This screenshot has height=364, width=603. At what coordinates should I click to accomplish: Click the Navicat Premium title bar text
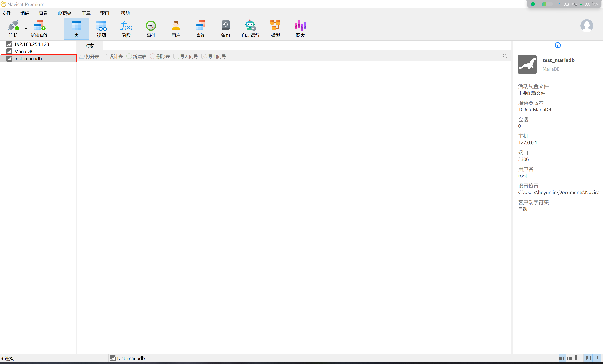tap(26, 4)
